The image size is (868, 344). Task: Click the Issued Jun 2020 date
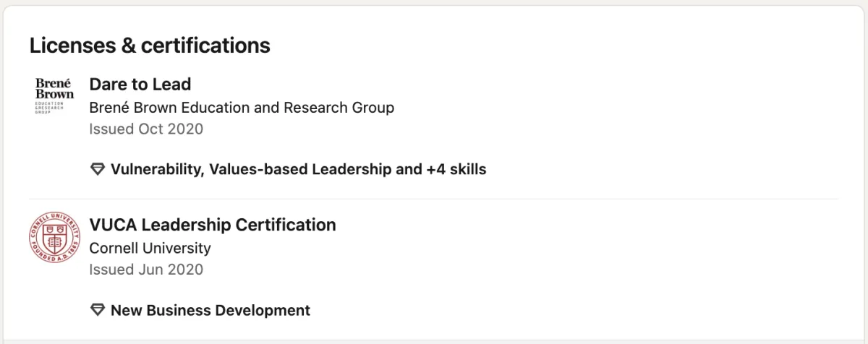[x=146, y=270]
